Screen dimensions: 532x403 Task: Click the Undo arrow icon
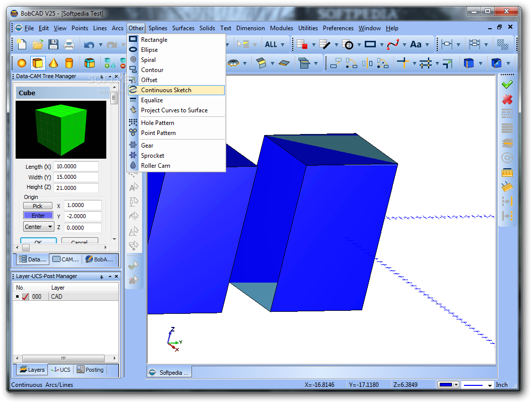[89, 44]
